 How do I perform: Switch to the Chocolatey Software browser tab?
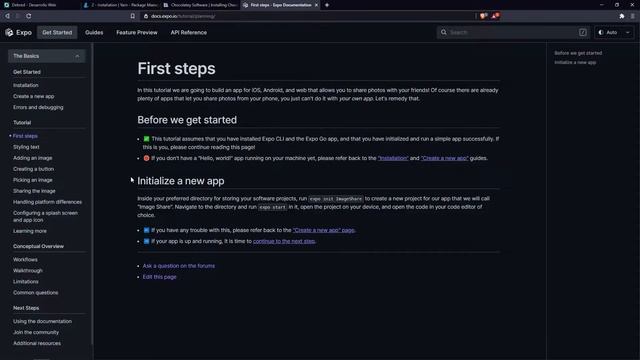[x=200, y=5]
